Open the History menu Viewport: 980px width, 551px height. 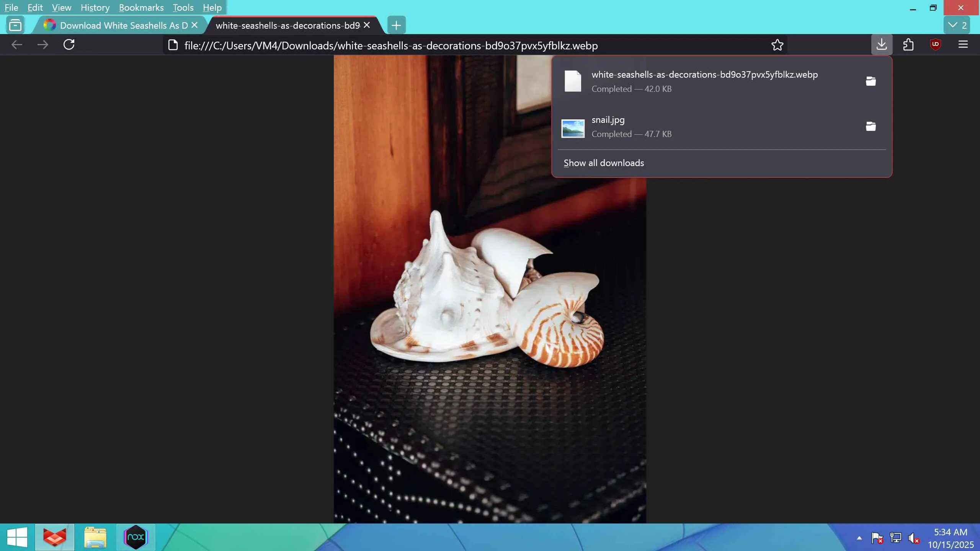pos(95,8)
